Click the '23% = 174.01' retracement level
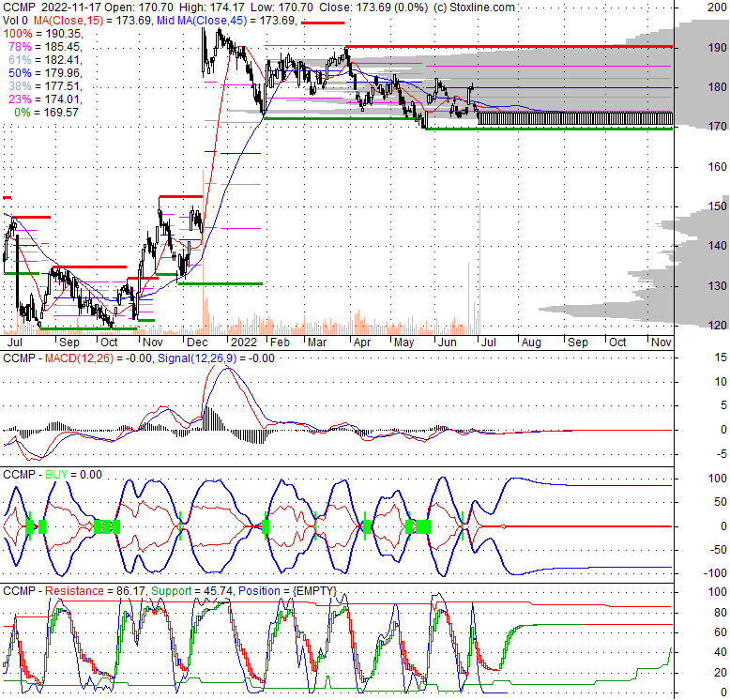This screenshot has width=730, height=700. (x=45, y=99)
